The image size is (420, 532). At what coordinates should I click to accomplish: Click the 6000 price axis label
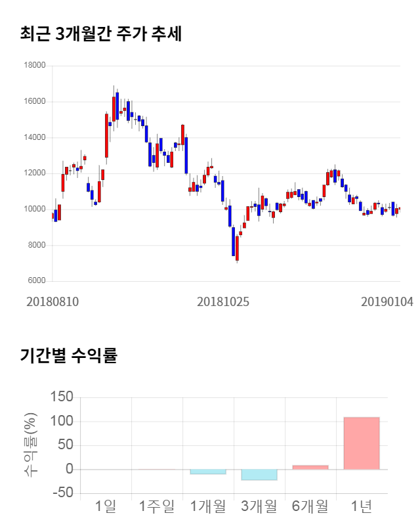click(x=36, y=281)
